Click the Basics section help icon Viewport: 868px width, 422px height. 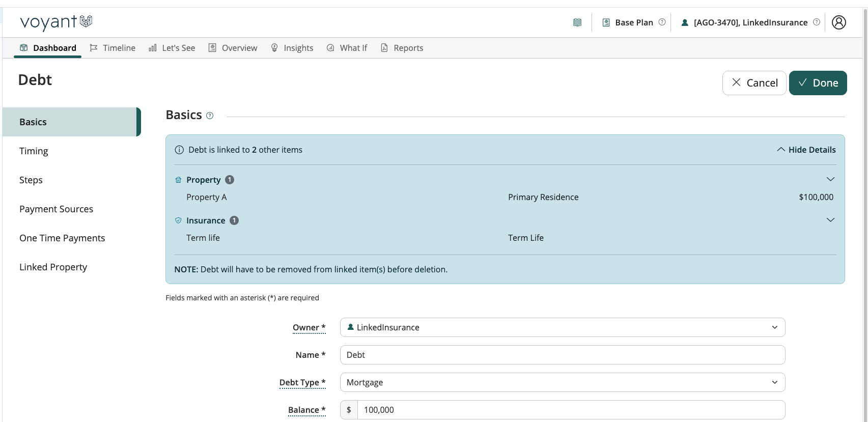tap(210, 116)
